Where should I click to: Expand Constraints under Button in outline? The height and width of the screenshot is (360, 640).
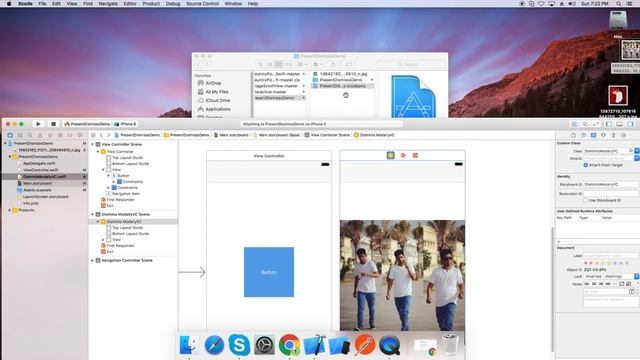pos(114,182)
